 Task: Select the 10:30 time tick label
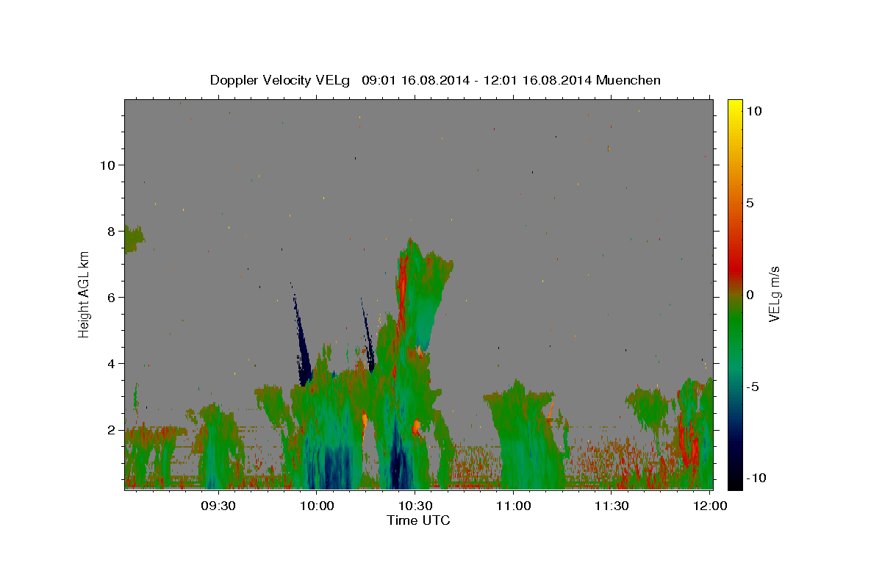(415, 506)
